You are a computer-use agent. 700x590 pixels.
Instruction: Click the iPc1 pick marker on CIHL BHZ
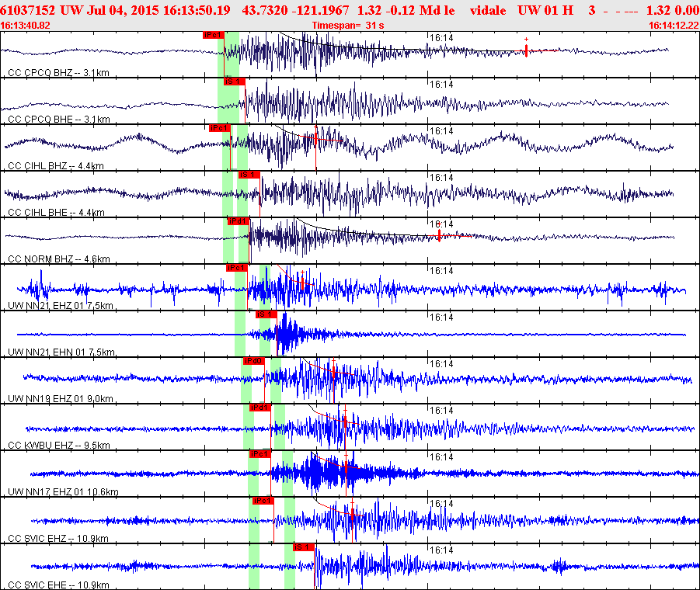[x=220, y=128]
